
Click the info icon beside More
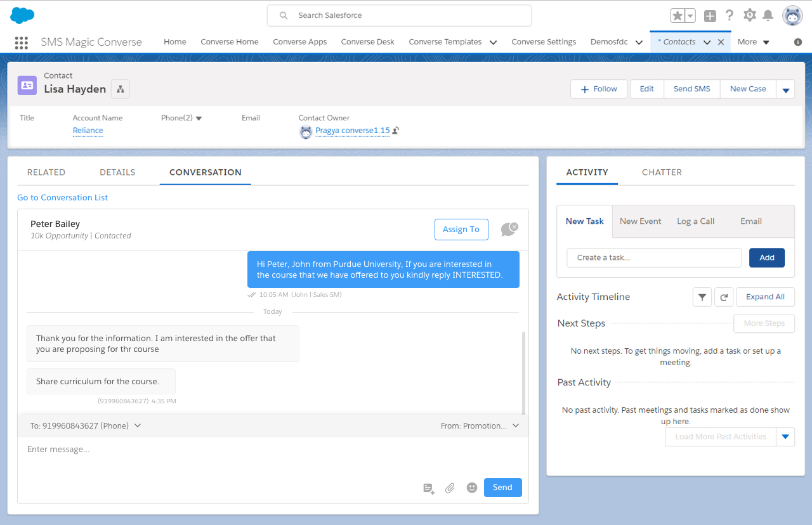tap(798, 42)
